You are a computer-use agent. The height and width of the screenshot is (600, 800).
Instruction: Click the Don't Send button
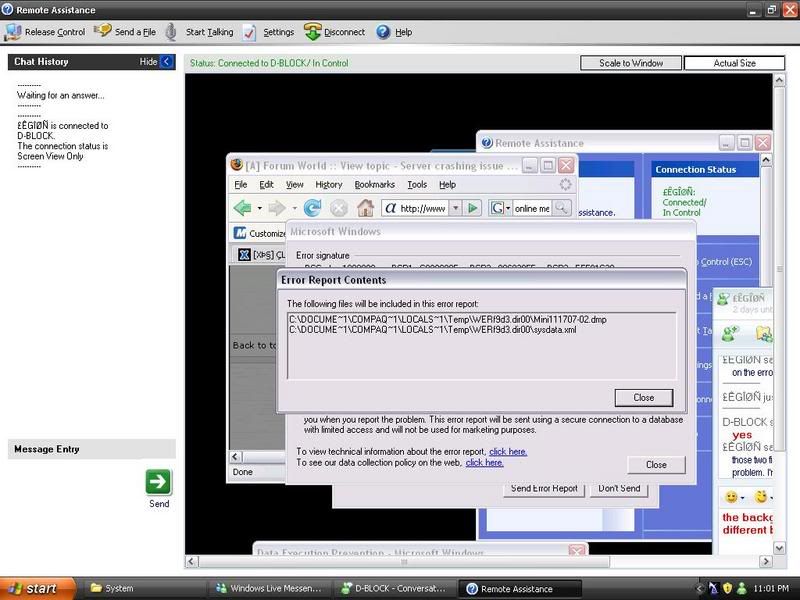coord(619,488)
